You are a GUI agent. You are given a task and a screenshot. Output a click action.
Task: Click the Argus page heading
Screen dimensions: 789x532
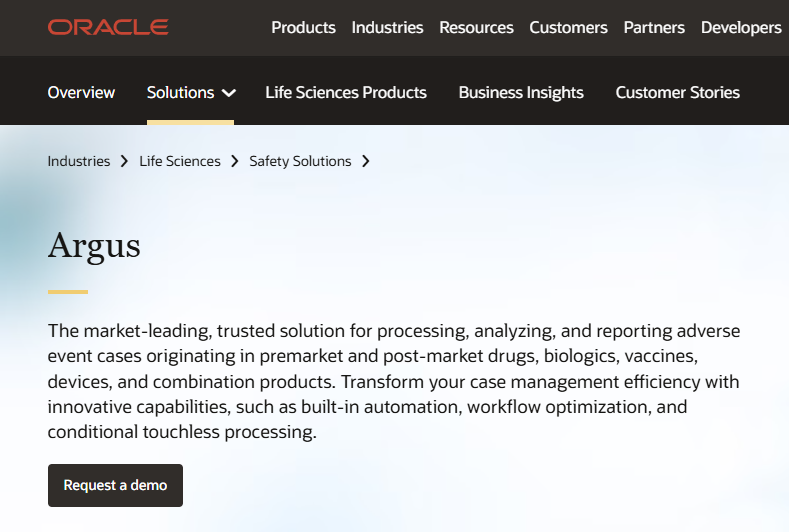(x=94, y=244)
